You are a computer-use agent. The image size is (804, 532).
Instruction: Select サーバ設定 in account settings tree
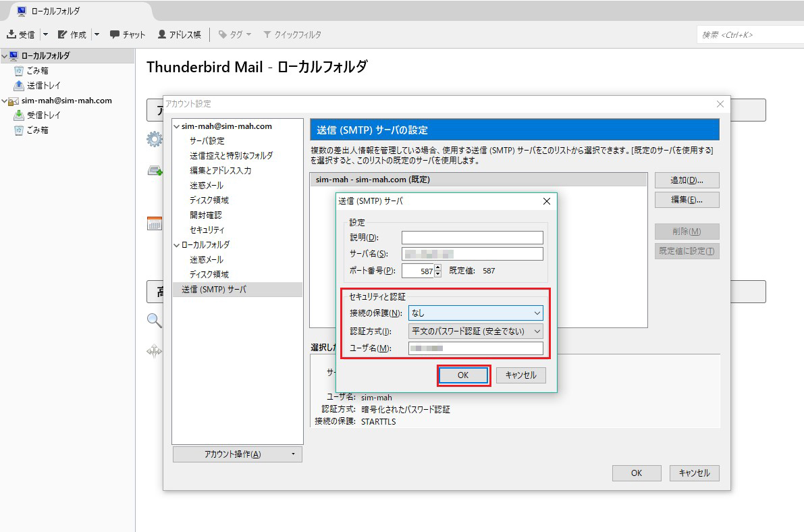pos(207,141)
